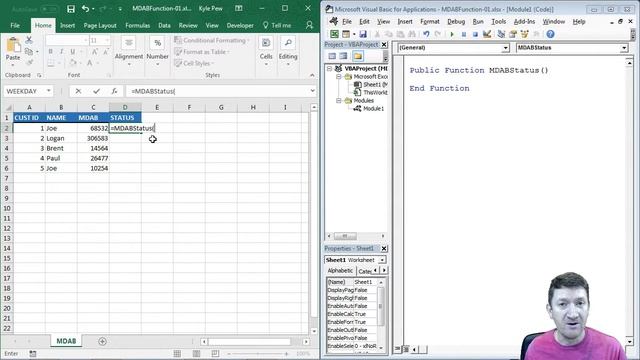Screen dimensions: 640x360
Task: Switch to the Data ribbon tab
Action: tap(164, 25)
